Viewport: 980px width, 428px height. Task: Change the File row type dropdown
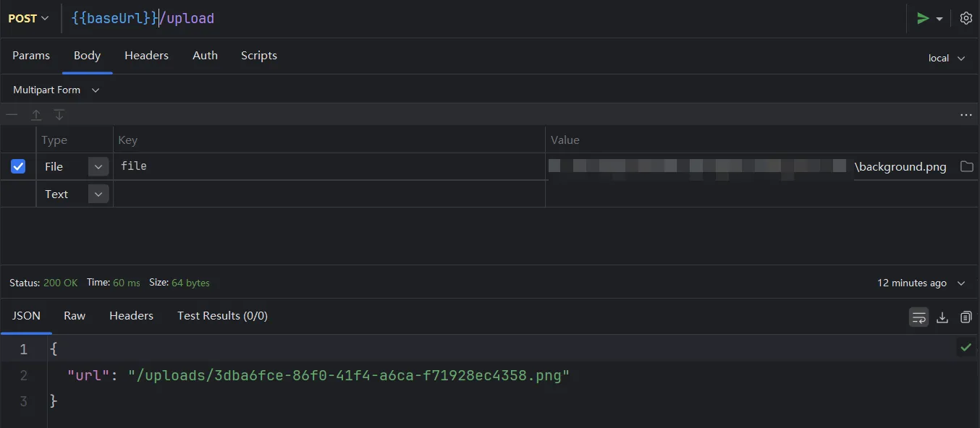(98, 167)
